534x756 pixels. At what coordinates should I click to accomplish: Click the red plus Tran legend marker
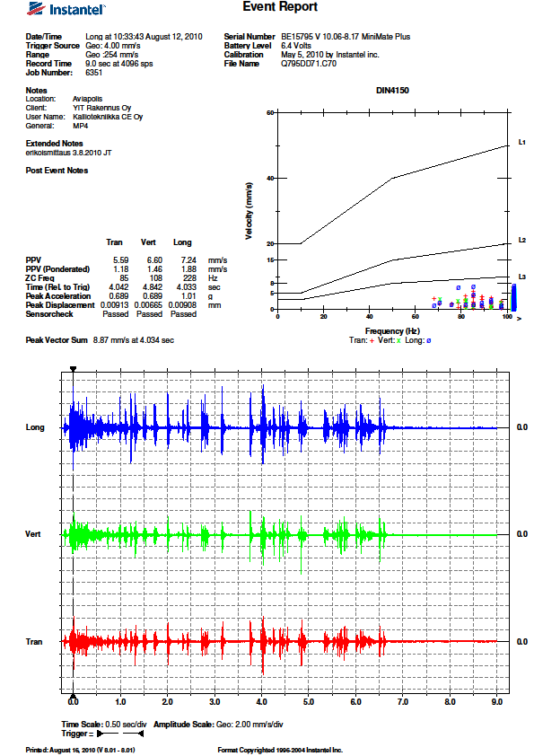tap(372, 340)
